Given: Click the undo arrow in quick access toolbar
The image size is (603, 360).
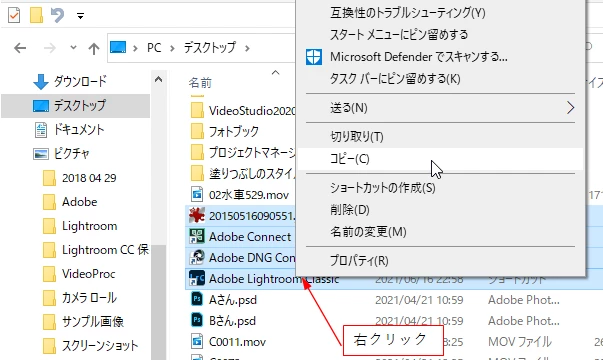Looking at the screenshot, I should click(57, 15).
